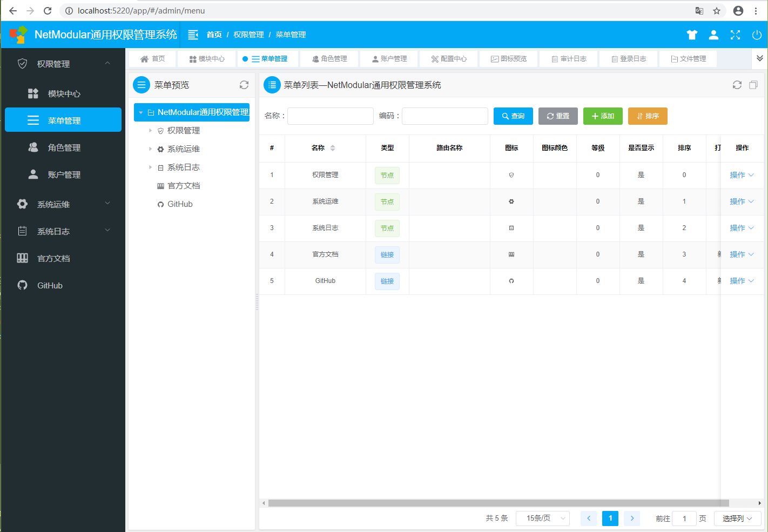
Task: Switch to 首页 tab
Action: coord(153,58)
